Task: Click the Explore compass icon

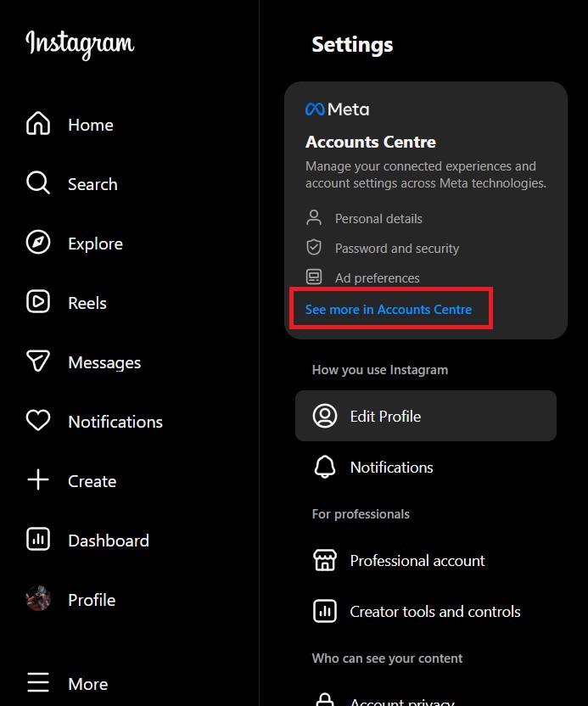Action: click(x=38, y=242)
